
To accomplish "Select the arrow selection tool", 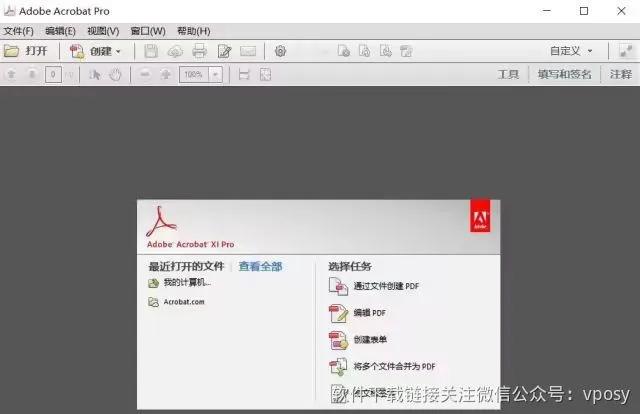I will coord(95,75).
